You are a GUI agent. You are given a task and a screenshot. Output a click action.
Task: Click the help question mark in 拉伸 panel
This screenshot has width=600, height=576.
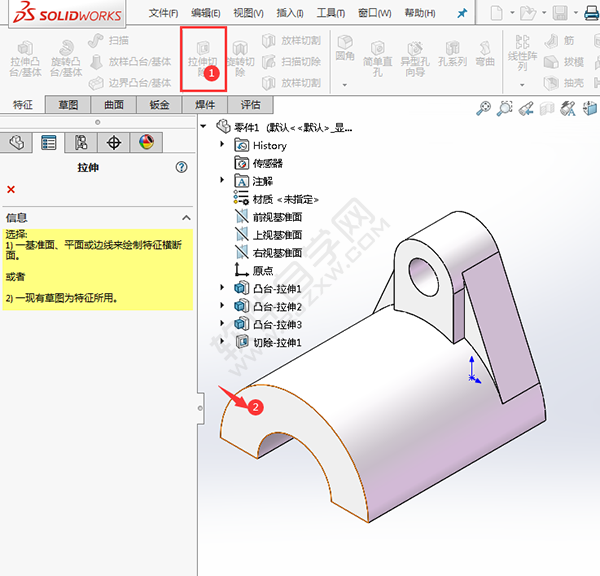(x=181, y=167)
